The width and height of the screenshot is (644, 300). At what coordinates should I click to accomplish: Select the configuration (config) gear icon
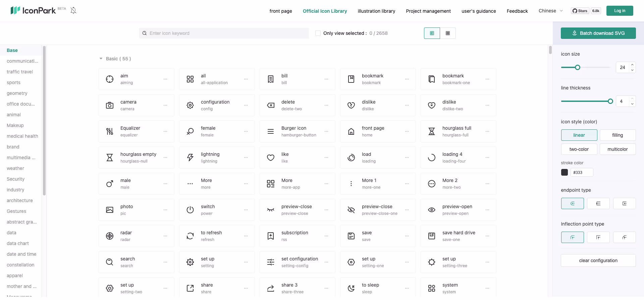click(190, 105)
